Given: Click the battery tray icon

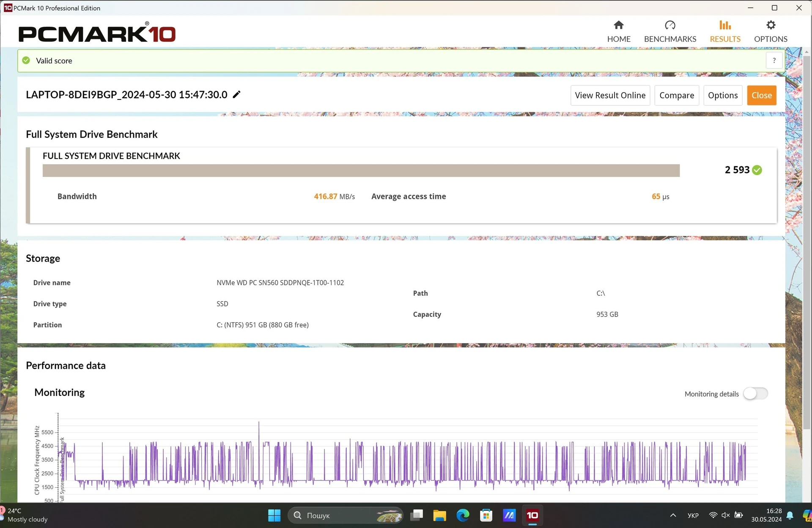Looking at the screenshot, I should (738, 515).
